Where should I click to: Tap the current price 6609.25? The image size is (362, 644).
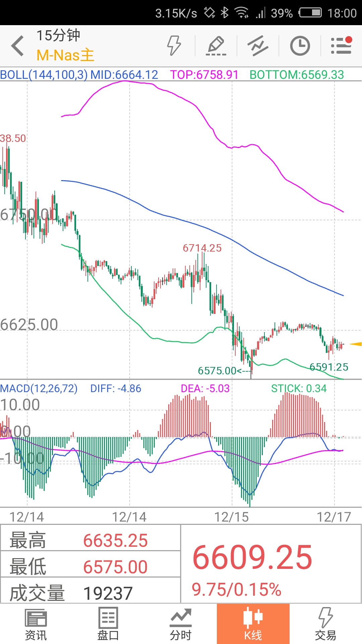[x=252, y=557]
